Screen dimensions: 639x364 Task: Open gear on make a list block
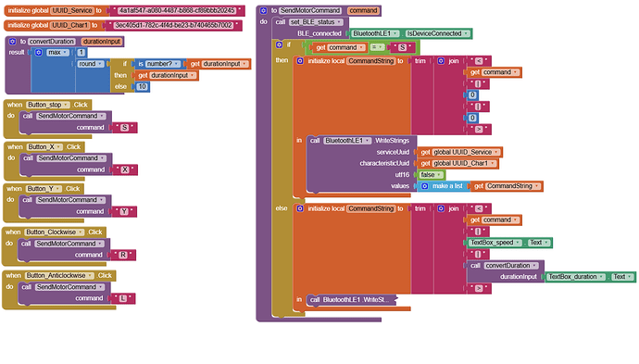[x=425, y=186]
